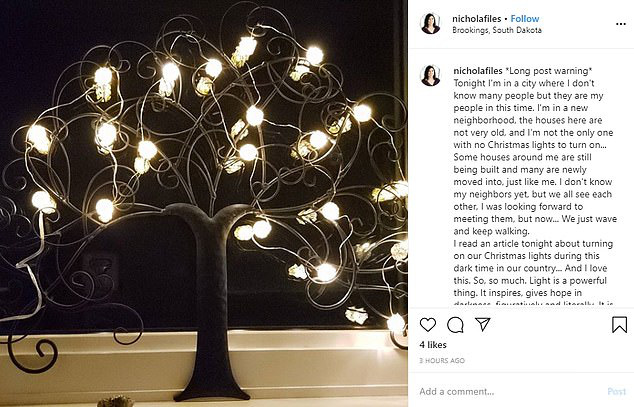Click the avatar next to the caption
Viewport: 634px width, 407px height.
[x=430, y=75]
